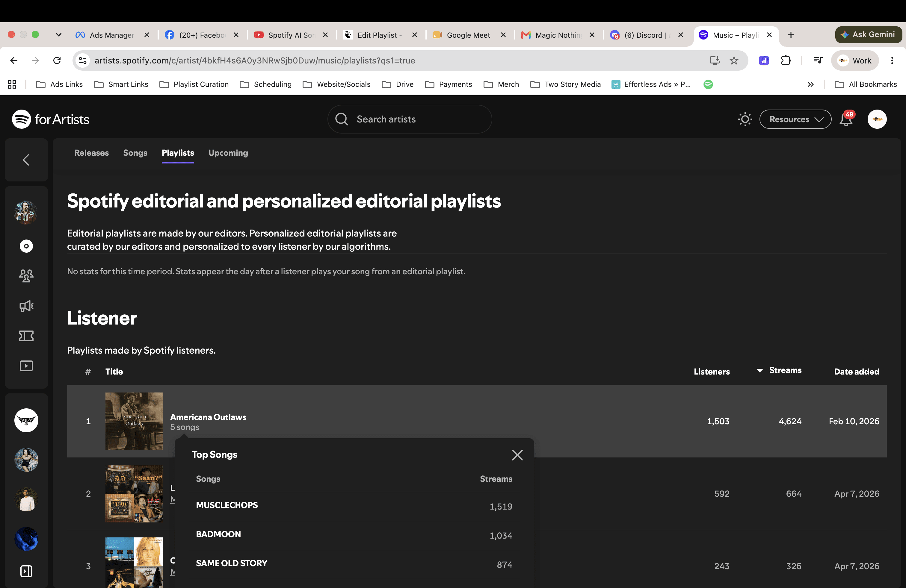Image resolution: width=906 pixels, height=588 pixels.
Task: Collapse the sidebar with the panel icon
Action: 26,571
